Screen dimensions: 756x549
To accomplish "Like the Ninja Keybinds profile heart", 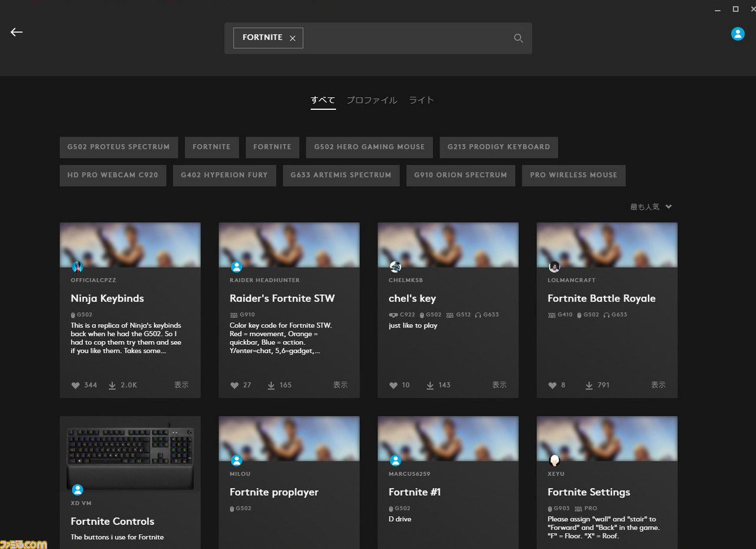I will click(x=76, y=385).
